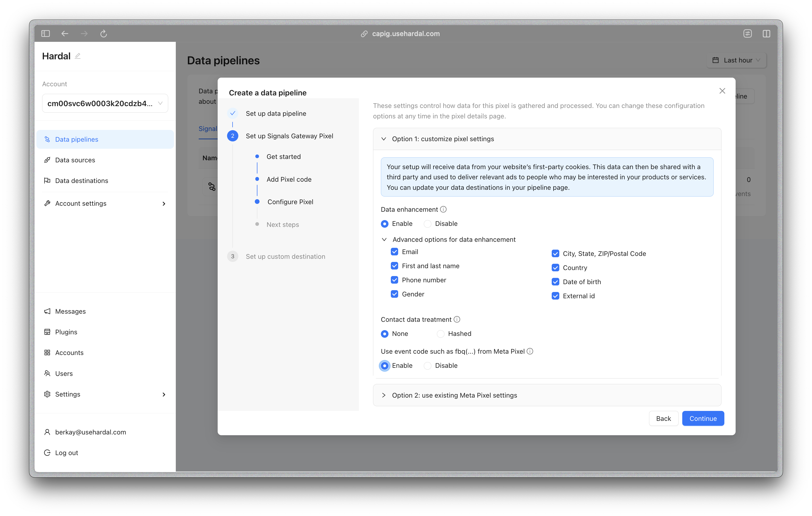
Task: Click the pipeline icon in the table row
Action: (212, 186)
